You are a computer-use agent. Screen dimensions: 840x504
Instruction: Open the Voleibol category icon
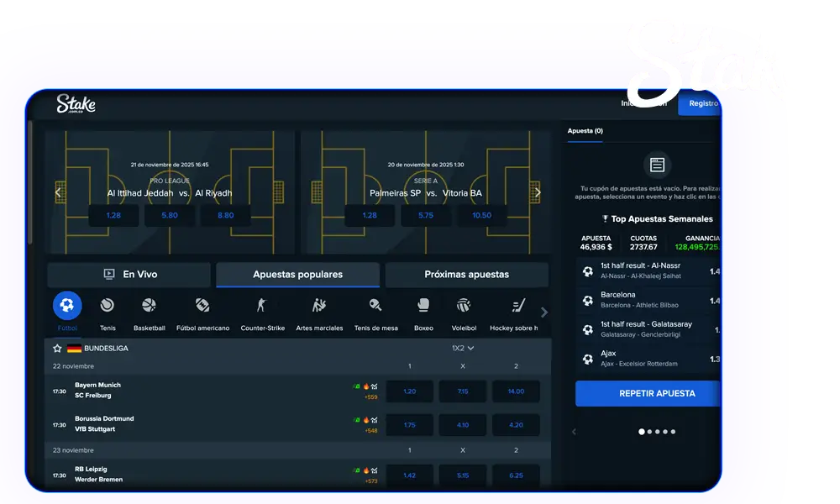tap(464, 306)
